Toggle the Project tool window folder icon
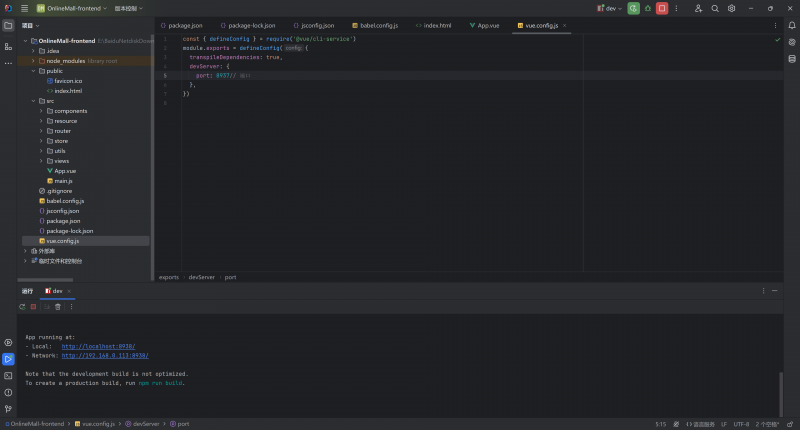This screenshot has width=800, height=430. click(x=8, y=24)
